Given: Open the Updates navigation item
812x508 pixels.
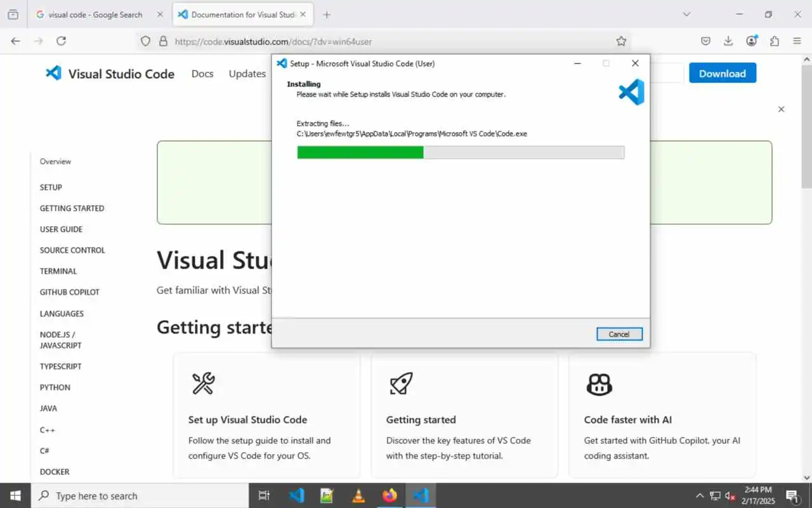Looking at the screenshot, I should coord(247,74).
